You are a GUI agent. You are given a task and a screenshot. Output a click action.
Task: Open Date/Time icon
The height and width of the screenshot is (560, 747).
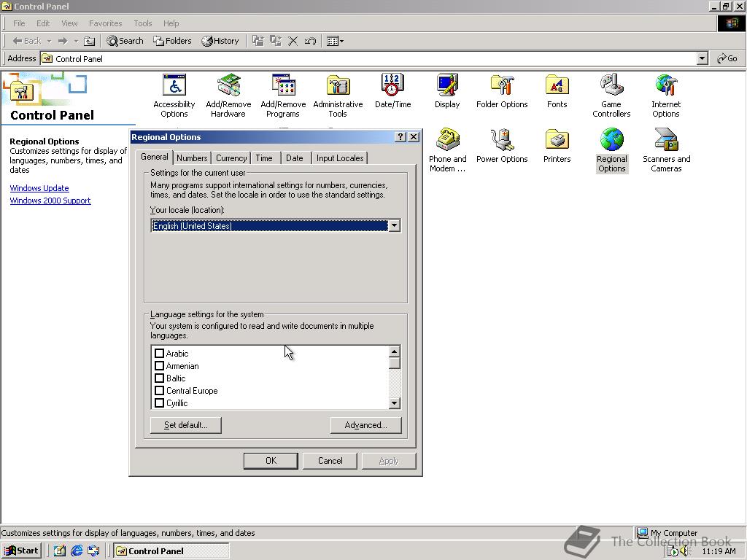tap(392, 91)
